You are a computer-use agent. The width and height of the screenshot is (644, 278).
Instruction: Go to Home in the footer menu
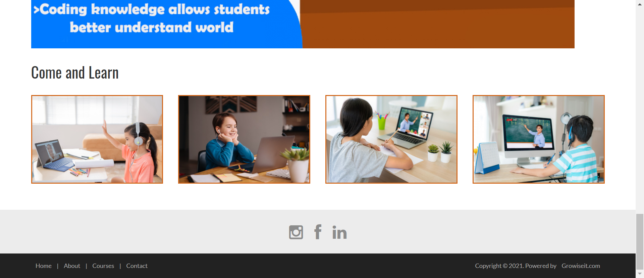pyautogui.click(x=44, y=266)
